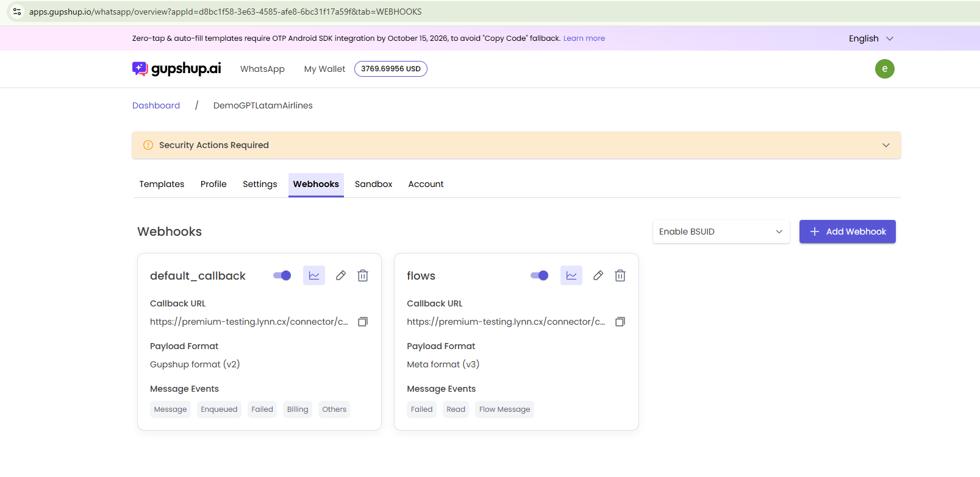
Task: Switch to the Profile tab
Action: [213, 184]
